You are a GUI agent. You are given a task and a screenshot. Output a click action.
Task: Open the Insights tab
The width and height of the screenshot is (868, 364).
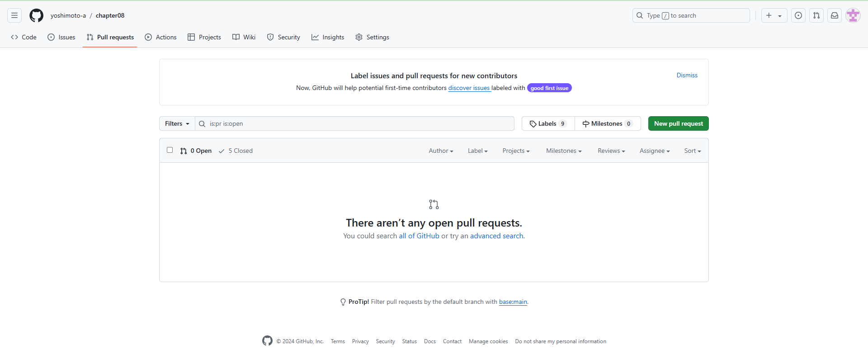coord(328,37)
